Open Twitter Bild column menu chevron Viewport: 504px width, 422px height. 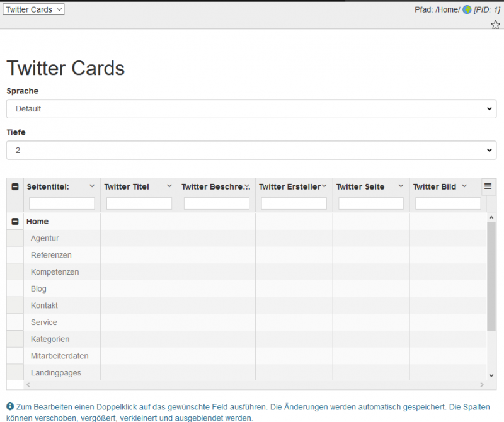[x=464, y=186]
